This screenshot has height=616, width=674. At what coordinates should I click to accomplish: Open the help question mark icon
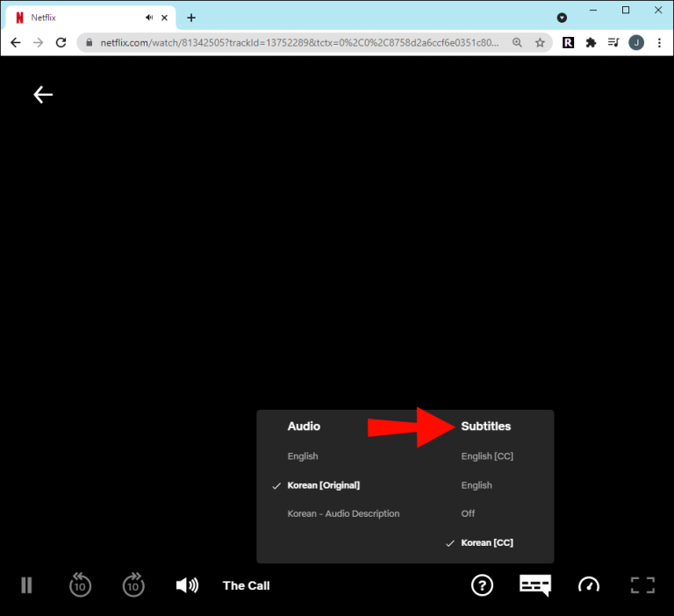coord(482,585)
